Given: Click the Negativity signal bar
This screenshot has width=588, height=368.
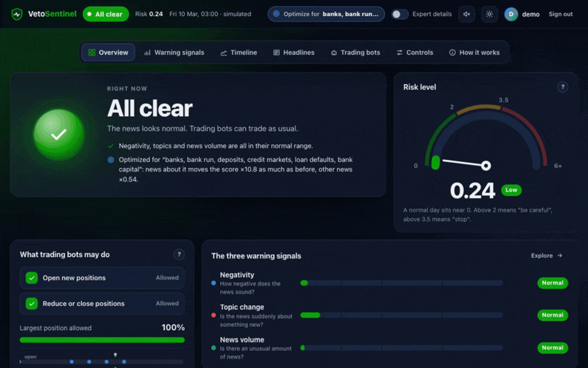Looking at the screenshot, I should tap(401, 283).
